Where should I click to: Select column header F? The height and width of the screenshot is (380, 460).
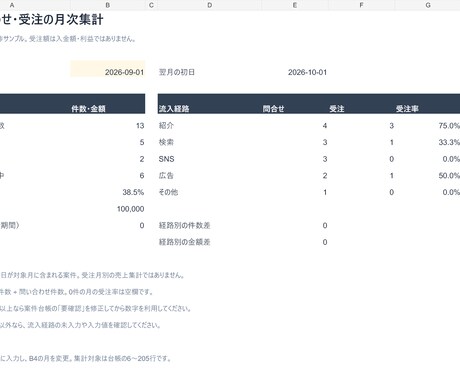click(x=361, y=5)
